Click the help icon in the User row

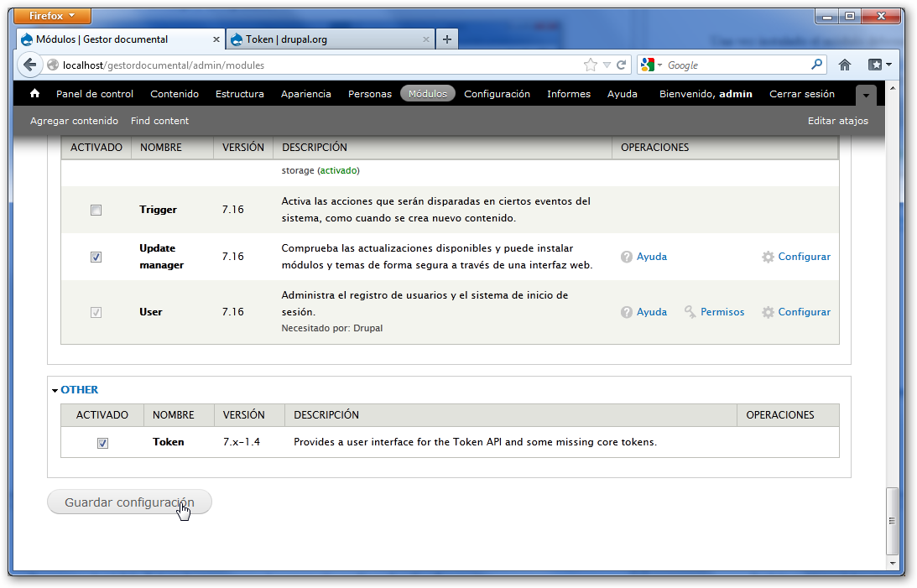(x=626, y=312)
